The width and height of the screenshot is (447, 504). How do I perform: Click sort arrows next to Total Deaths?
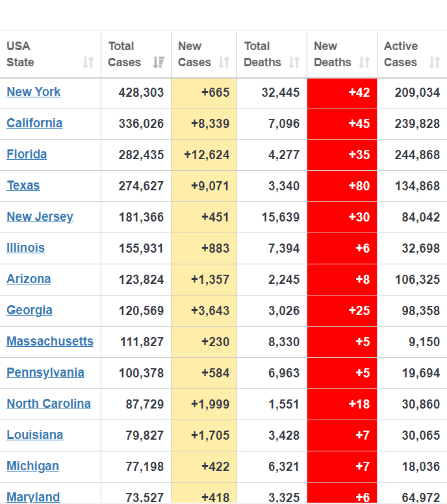294,62
